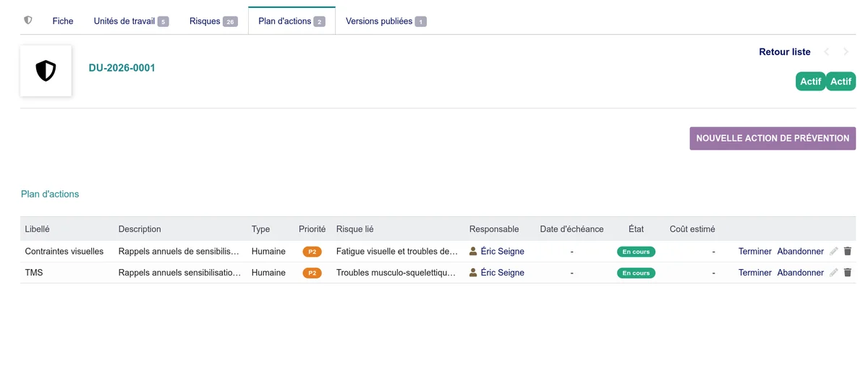The image size is (868, 371).
Task: Open Éric Seigne in Contraintes visuelles row
Action: [x=503, y=252]
